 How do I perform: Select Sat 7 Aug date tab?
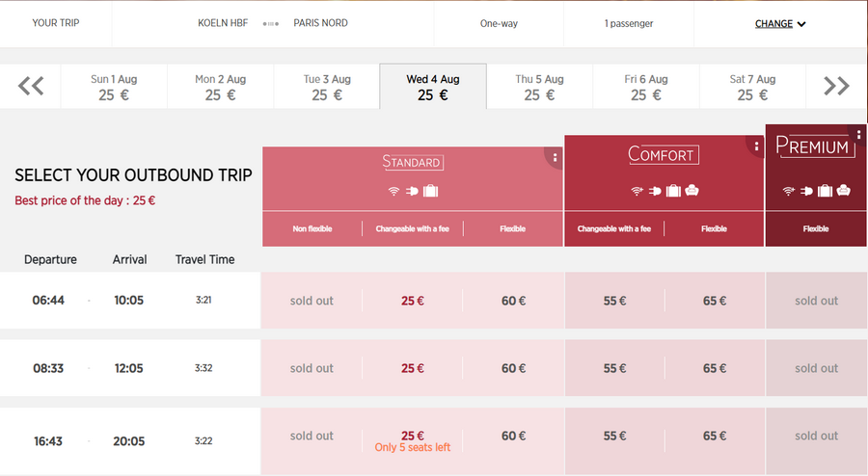pos(752,87)
